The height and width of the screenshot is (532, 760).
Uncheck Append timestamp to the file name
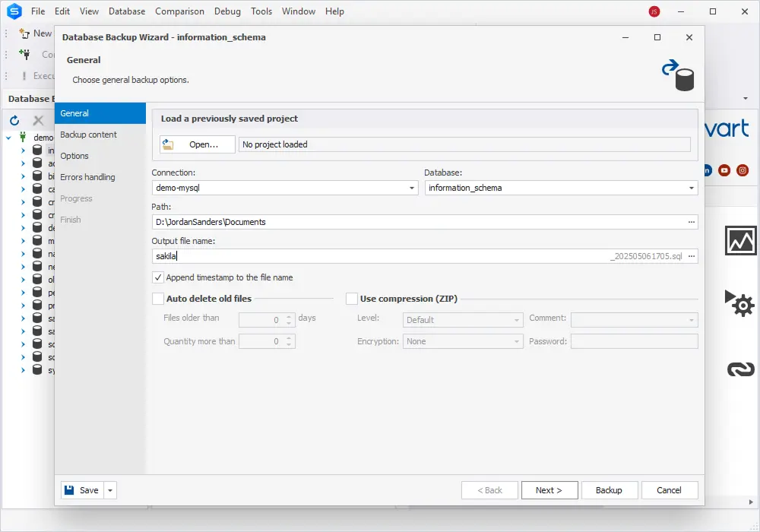158,277
